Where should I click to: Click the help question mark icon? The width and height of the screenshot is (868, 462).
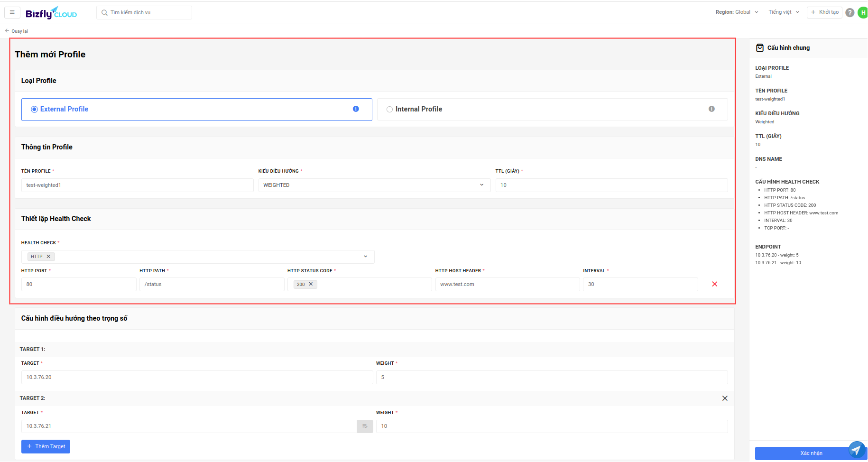(x=850, y=13)
